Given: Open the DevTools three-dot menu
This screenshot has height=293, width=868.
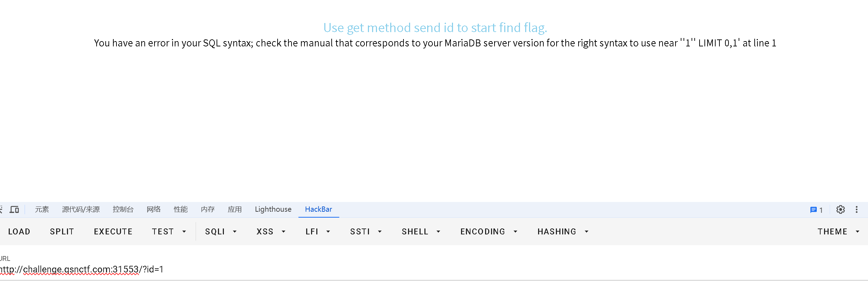Looking at the screenshot, I should pos(856,210).
